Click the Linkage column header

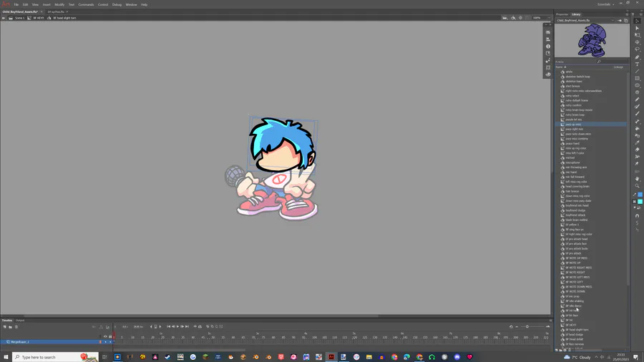click(x=618, y=67)
